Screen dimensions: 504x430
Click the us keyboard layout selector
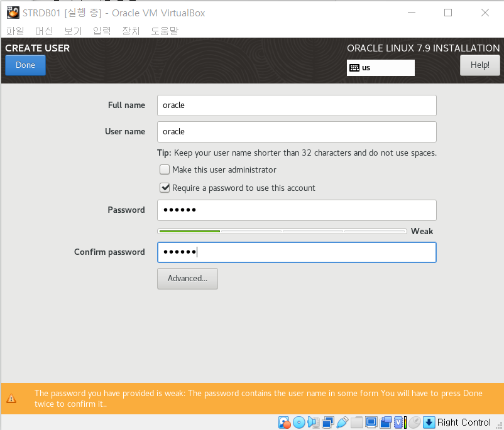[381, 68]
